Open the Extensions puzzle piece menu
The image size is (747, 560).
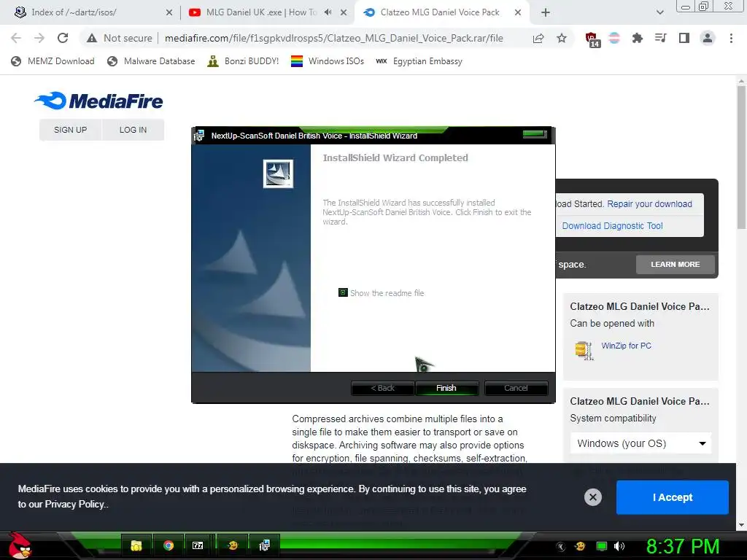click(637, 38)
